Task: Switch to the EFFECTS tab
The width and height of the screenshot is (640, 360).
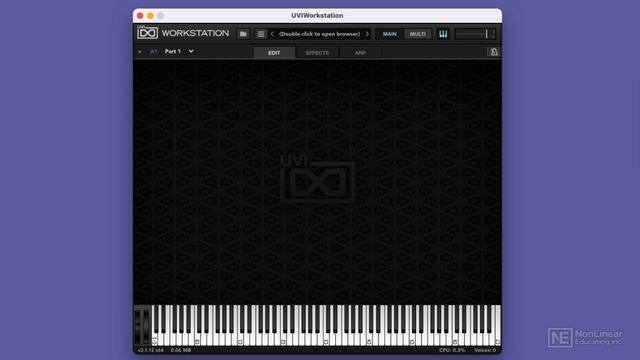Action: point(317,53)
